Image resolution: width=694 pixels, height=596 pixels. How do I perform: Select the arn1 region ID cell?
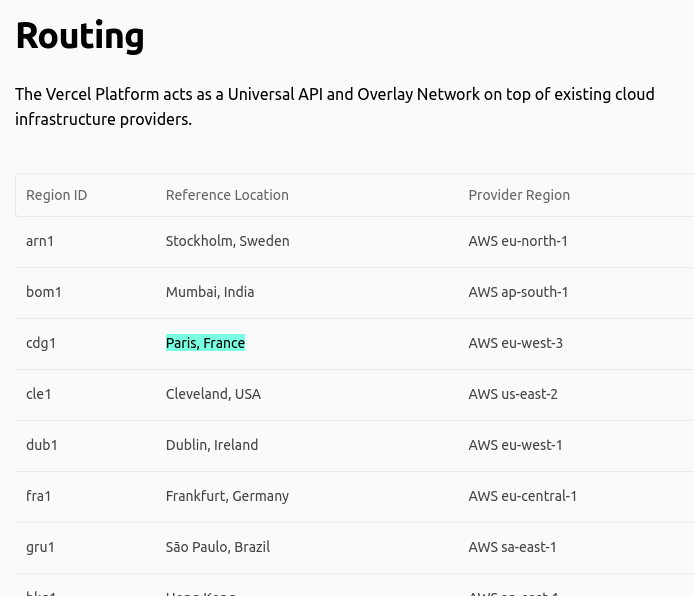pos(40,241)
